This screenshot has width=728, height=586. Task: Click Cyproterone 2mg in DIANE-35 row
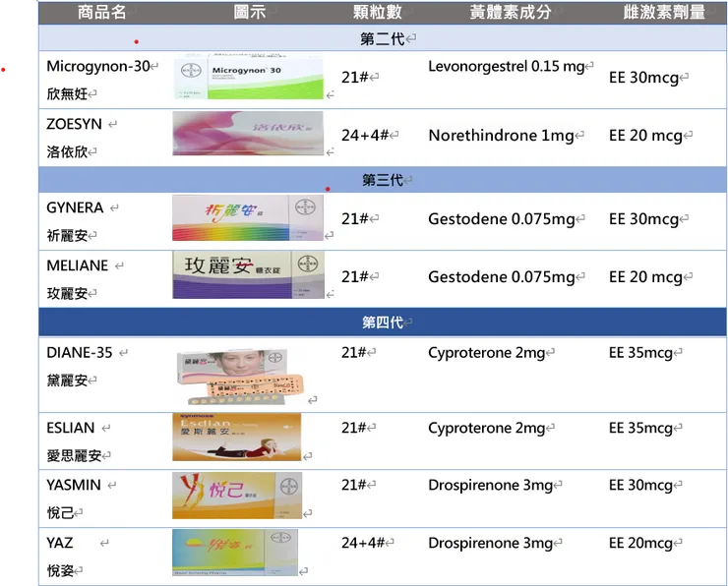point(487,353)
